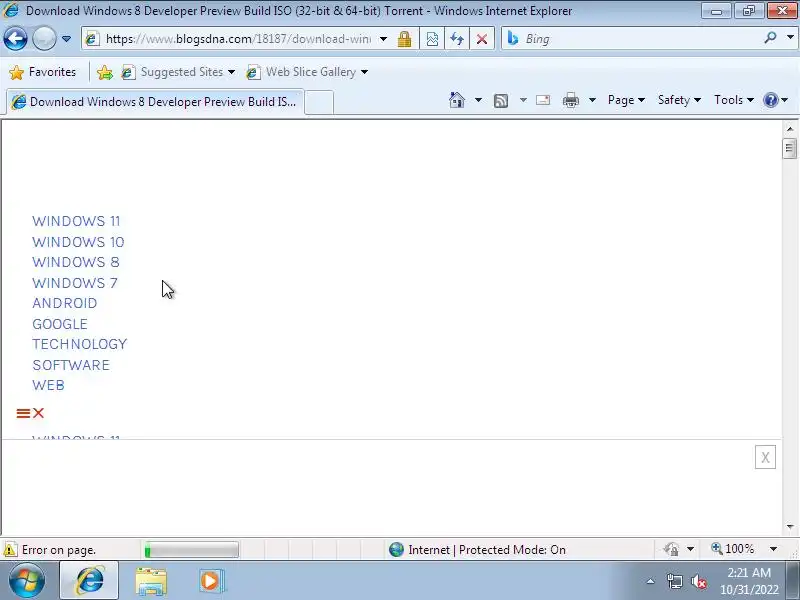Open the Page menu
The image size is (800, 600).
[626, 100]
